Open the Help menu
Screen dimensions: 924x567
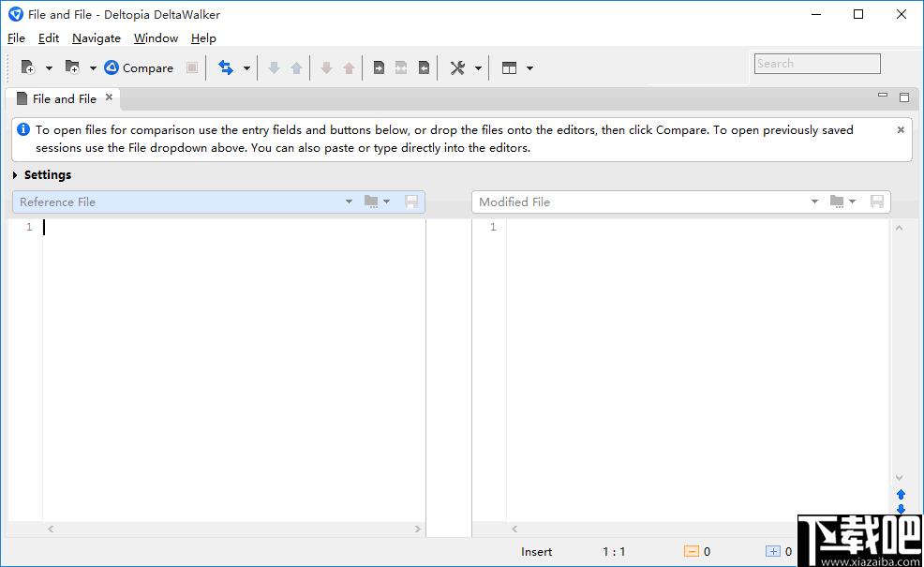click(x=203, y=38)
